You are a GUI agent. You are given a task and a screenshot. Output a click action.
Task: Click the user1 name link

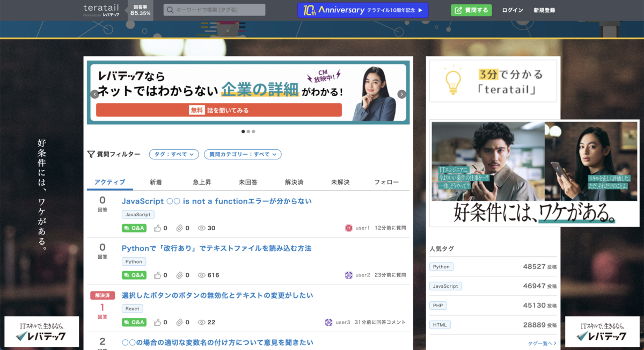(362, 228)
